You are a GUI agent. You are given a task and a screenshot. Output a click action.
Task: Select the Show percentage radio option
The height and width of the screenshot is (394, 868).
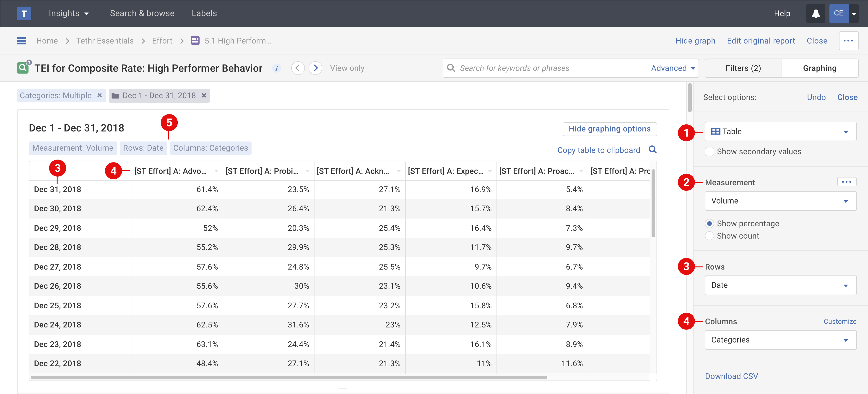709,224
